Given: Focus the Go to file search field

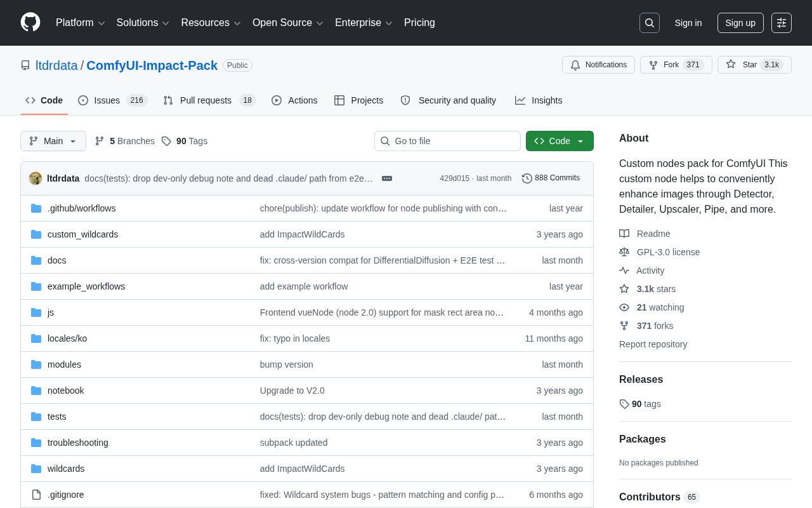Looking at the screenshot, I should point(447,141).
